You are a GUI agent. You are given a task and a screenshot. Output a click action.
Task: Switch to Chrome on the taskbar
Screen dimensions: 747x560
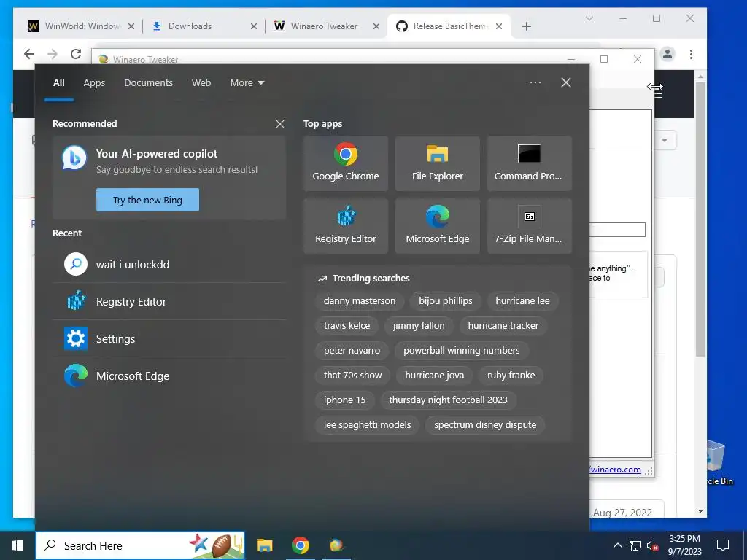coord(300,545)
